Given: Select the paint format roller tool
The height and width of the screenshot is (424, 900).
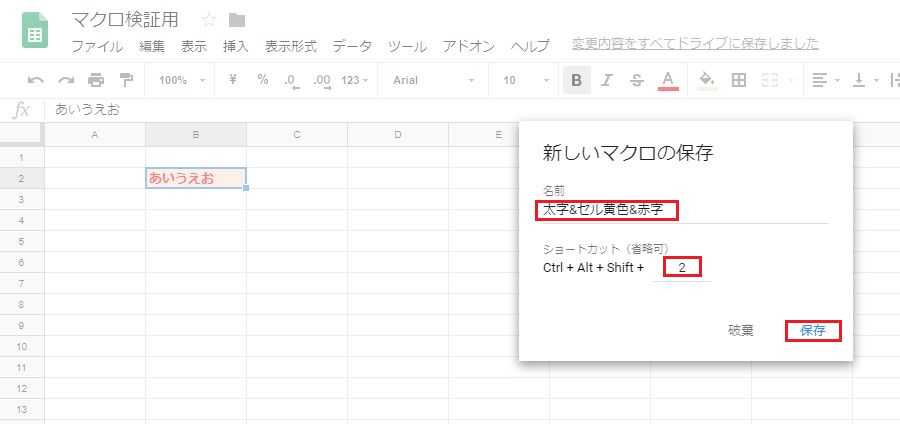Looking at the screenshot, I should click(126, 80).
